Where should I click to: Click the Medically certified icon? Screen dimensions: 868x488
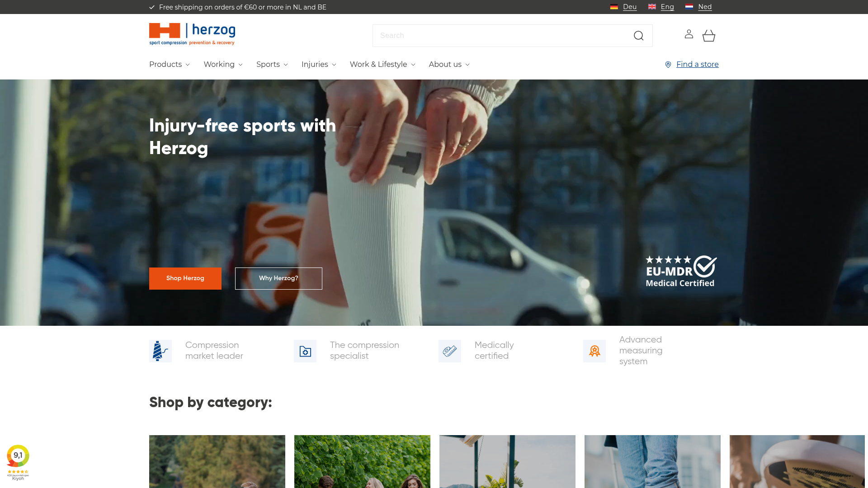[450, 351]
